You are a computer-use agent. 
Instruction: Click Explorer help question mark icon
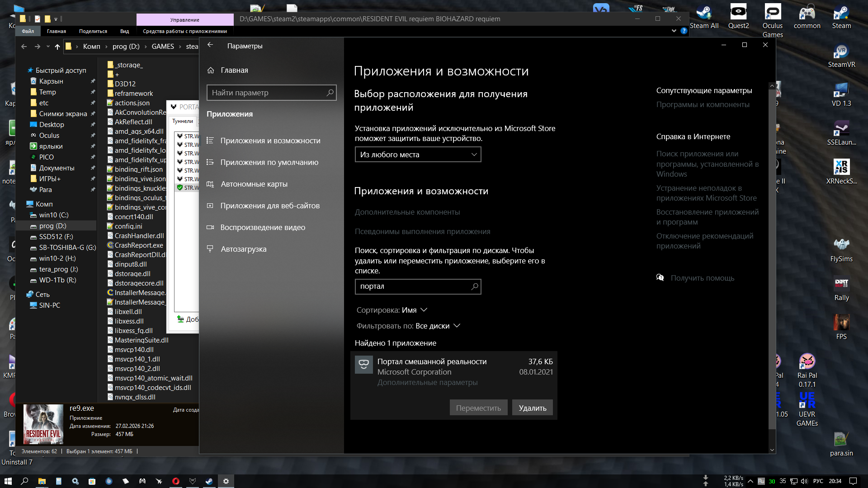coord(684,31)
